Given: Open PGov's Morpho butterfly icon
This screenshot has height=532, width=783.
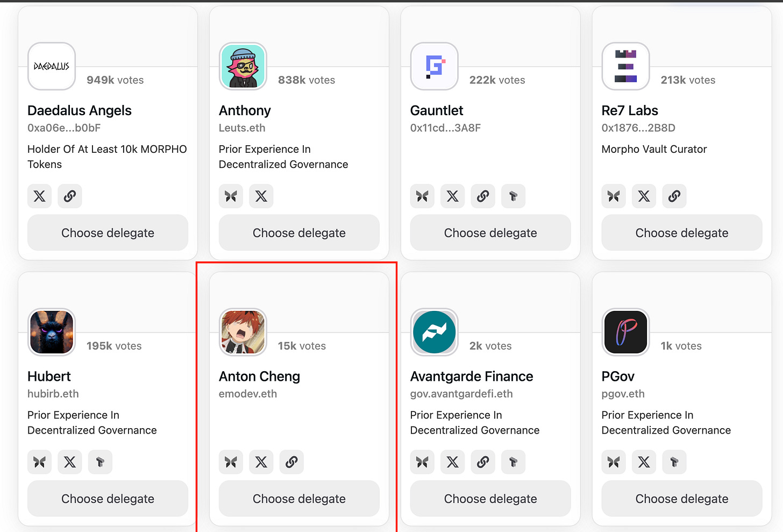Looking at the screenshot, I should click(614, 462).
